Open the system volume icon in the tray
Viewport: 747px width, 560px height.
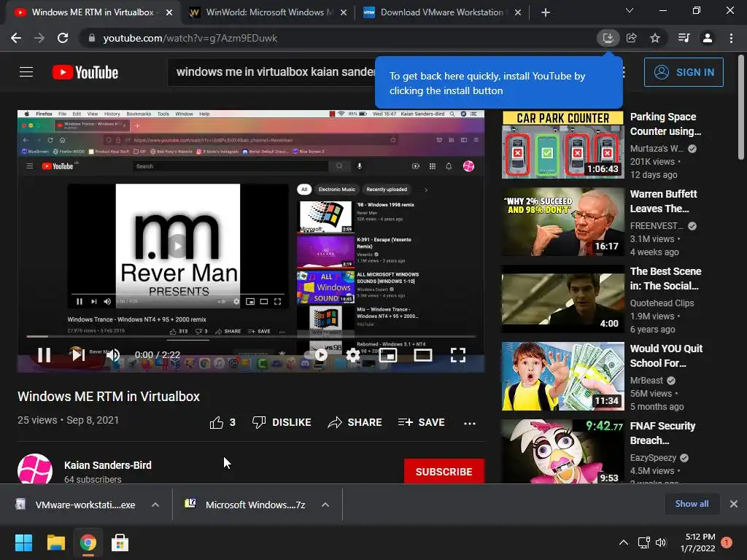pos(661,542)
